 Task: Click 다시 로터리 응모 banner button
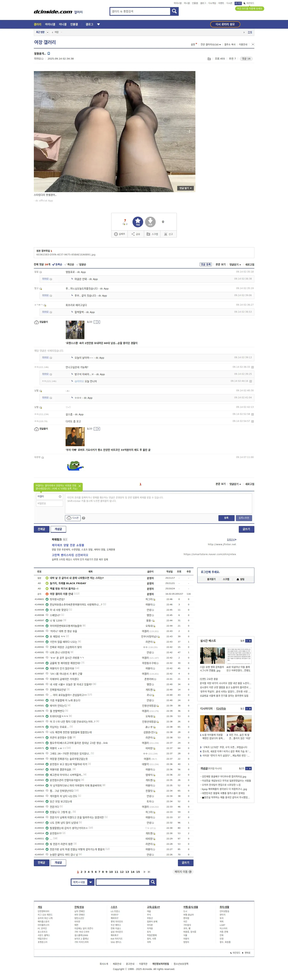coord(225,24)
